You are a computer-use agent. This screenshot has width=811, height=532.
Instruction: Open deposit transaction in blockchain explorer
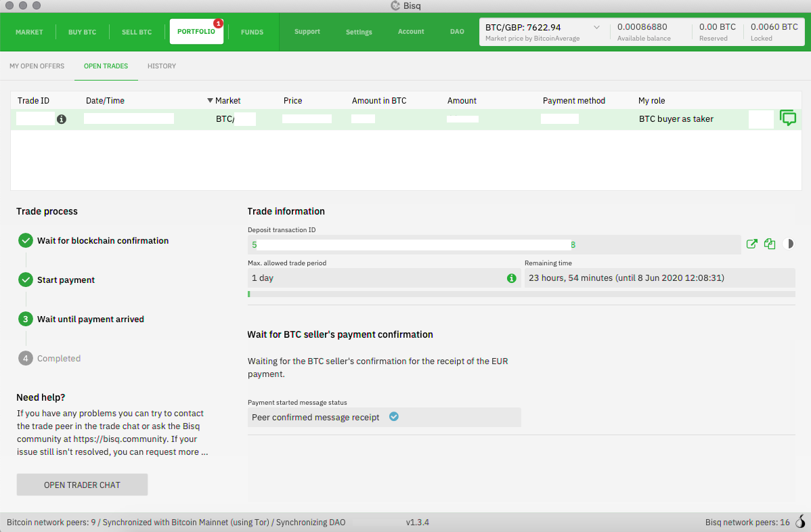[x=752, y=244]
